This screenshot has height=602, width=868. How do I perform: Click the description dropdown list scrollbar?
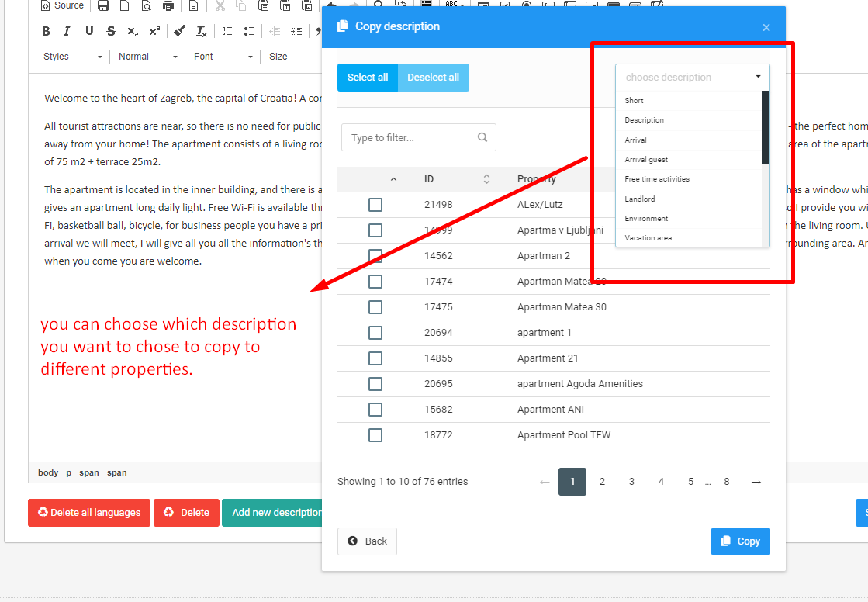pos(766,128)
